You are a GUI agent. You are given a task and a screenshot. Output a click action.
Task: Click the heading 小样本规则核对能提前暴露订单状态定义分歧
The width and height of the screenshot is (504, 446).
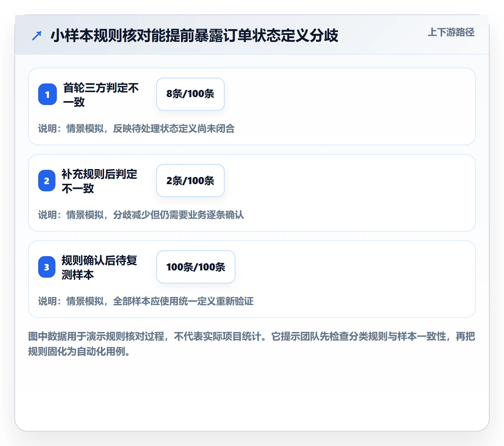pos(194,36)
